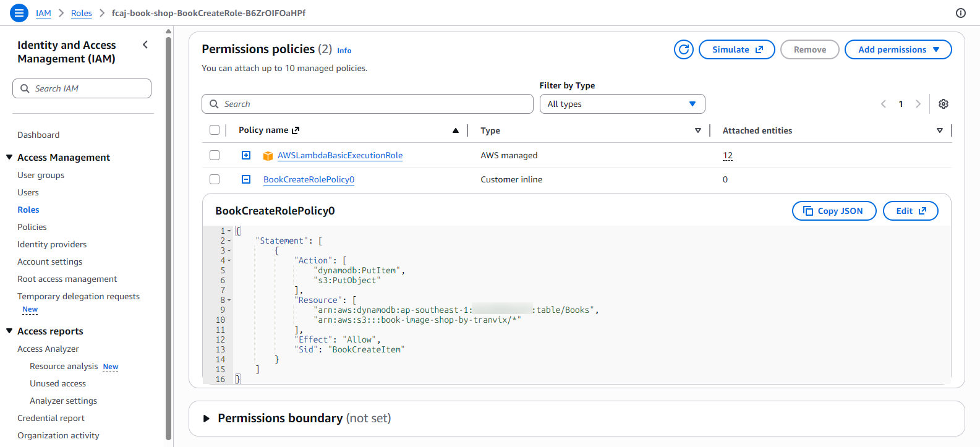Sort by the Type column arrow

coord(698,130)
